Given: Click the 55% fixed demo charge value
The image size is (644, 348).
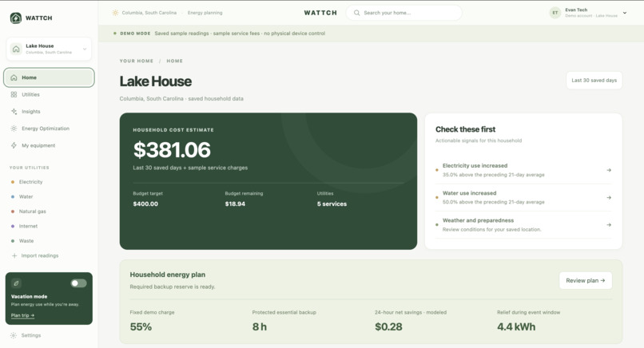Looking at the screenshot, I should (141, 326).
